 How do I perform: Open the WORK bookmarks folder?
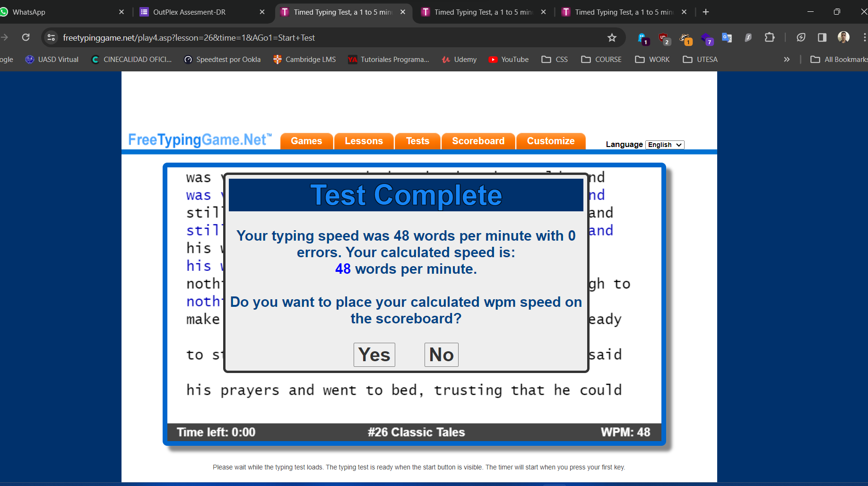tap(652, 60)
